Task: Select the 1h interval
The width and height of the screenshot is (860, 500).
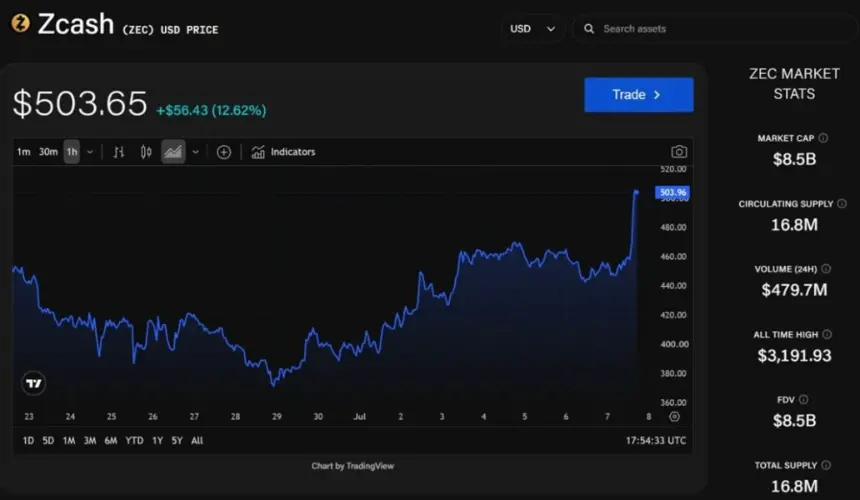Action: 72,152
